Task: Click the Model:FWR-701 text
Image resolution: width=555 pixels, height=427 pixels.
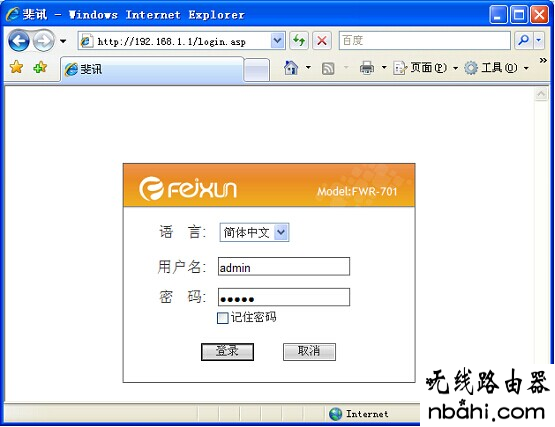Action: click(x=357, y=192)
